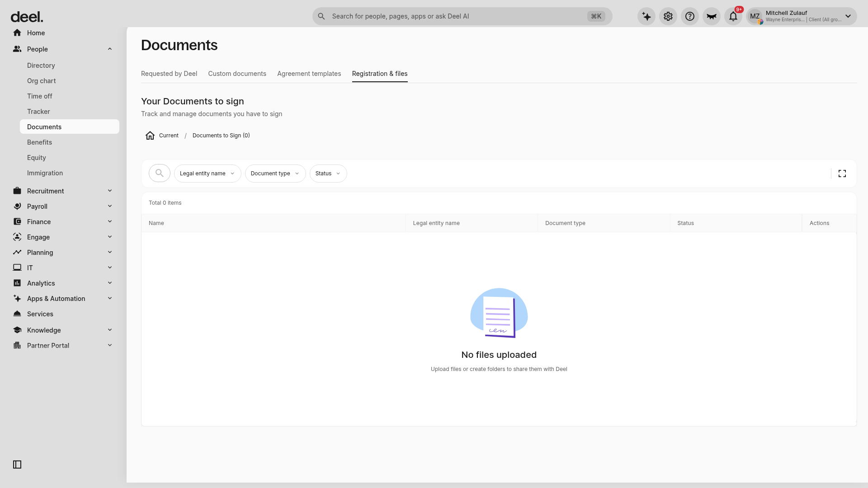Click the People icon in sidebar

(17, 49)
